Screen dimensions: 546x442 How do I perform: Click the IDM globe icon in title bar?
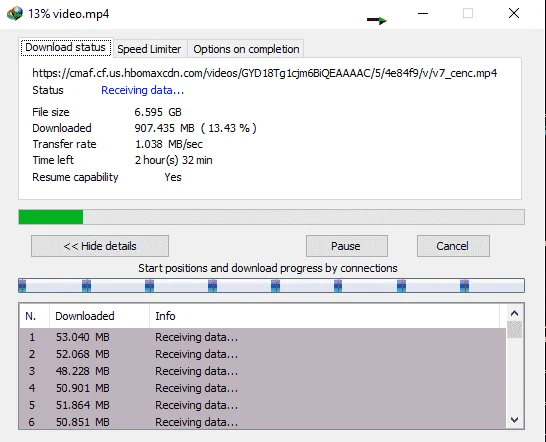pyautogui.click(x=14, y=14)
